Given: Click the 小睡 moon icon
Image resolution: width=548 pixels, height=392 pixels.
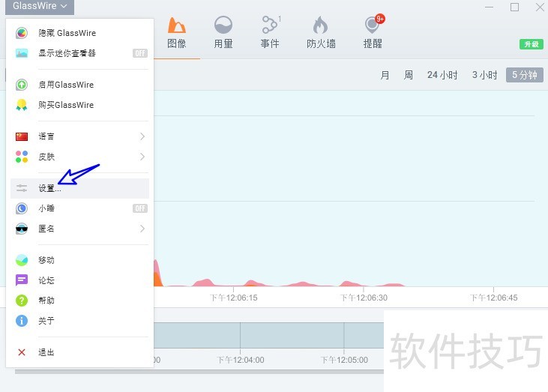Looking at the screenshot, I should click(x=22, y=208).
